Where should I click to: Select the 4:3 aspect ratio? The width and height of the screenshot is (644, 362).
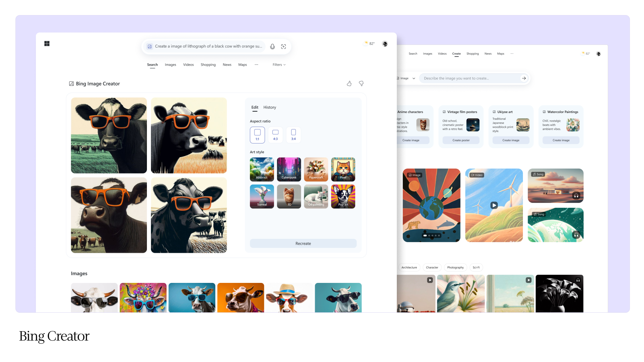[275, 135]
